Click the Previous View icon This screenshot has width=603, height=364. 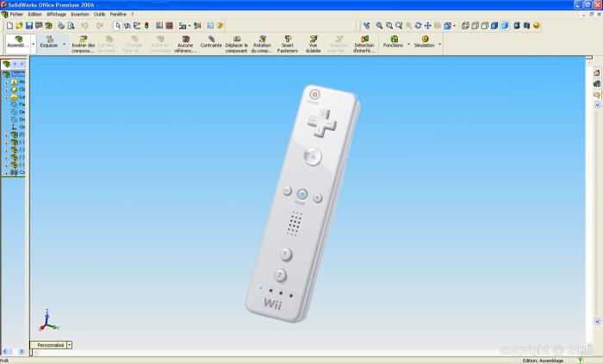click(367, 26)
